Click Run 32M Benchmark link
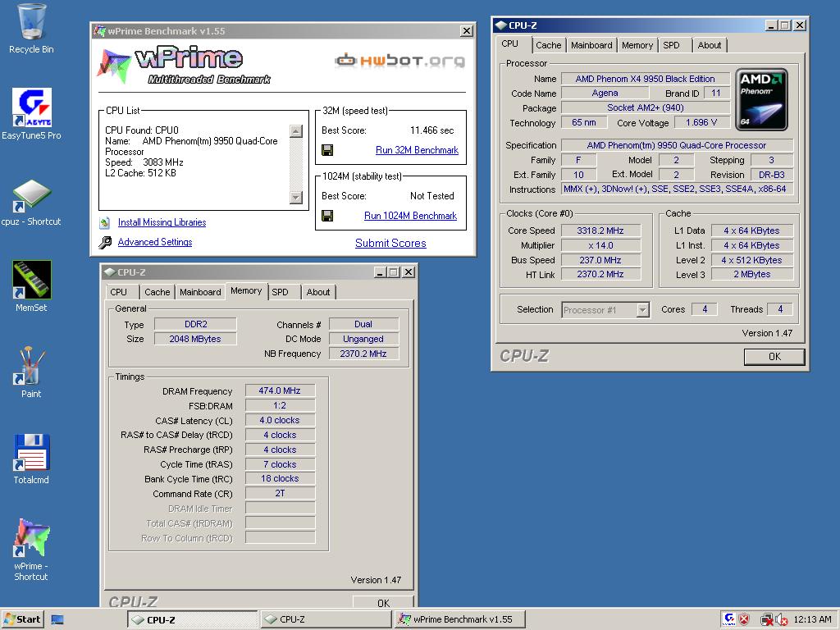This screenshot has width=840, height=630. 417,150
